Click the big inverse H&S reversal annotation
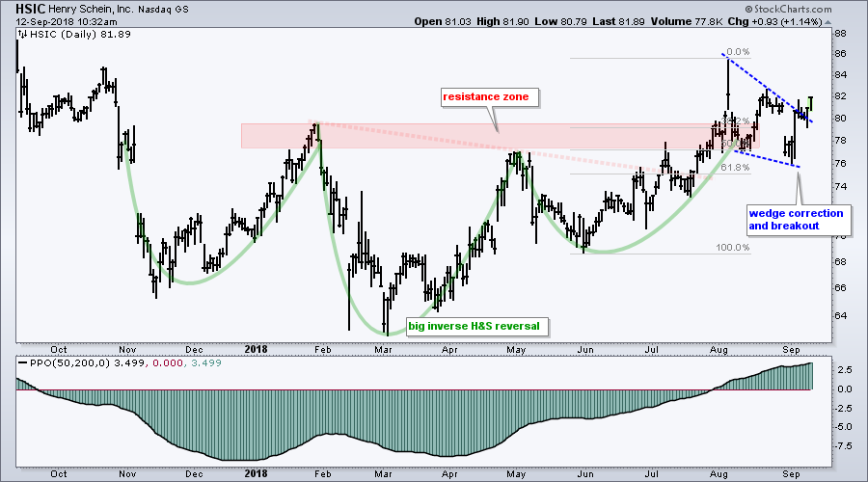The width and height of the screenshot is (868, 482). [474, 327]
